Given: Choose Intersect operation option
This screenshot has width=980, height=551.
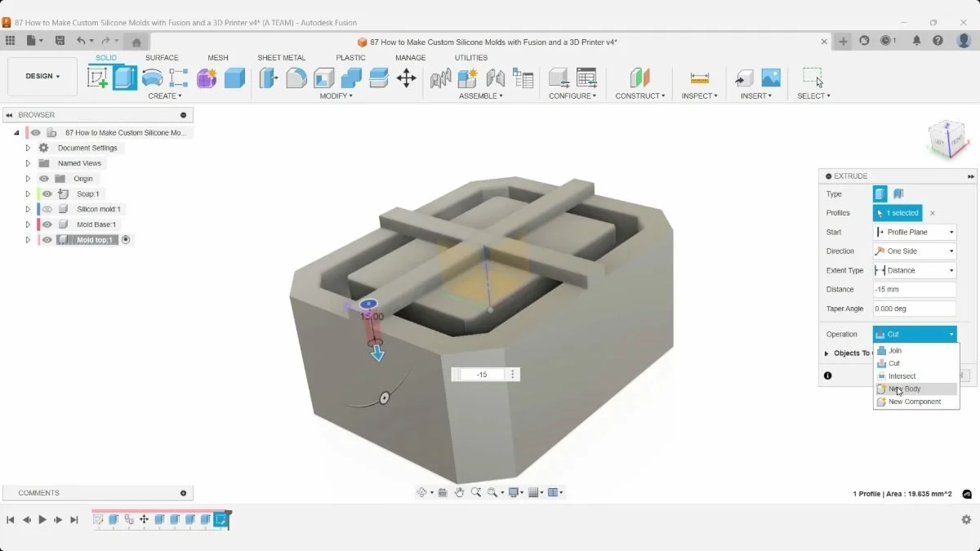Looking at the screenshot, I should 915,376.
